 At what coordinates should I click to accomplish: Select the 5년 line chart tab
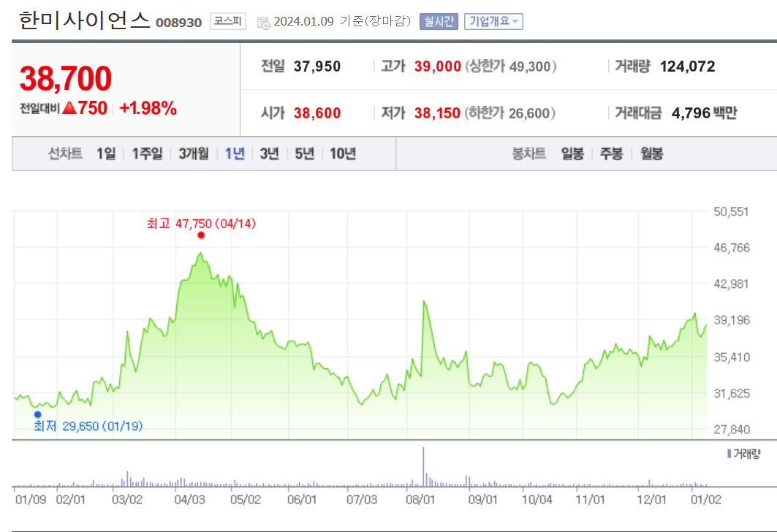pyautogui.click(x=305, y=153)
